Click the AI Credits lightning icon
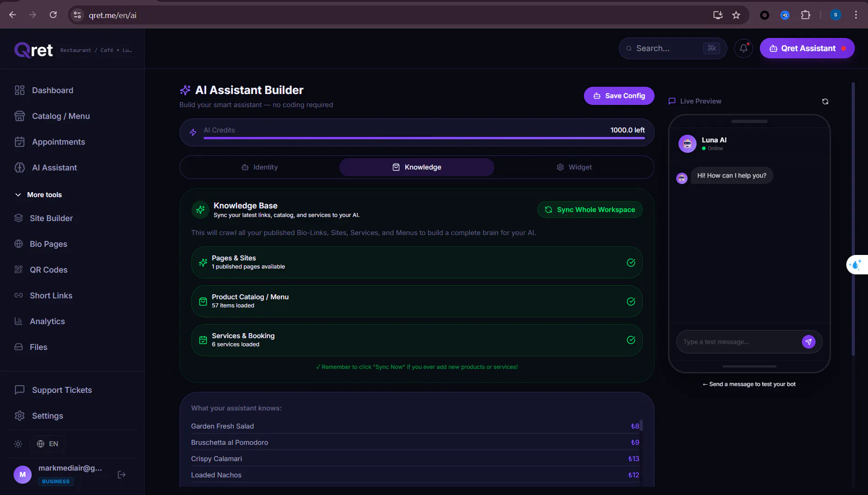 pos(193,132)
